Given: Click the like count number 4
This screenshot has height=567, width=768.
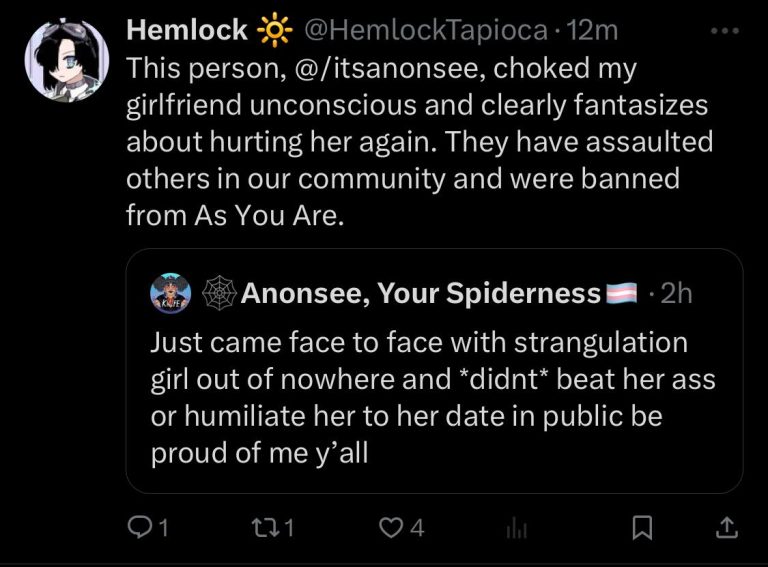Looking at the screenshot, I should tap(418, 527).
